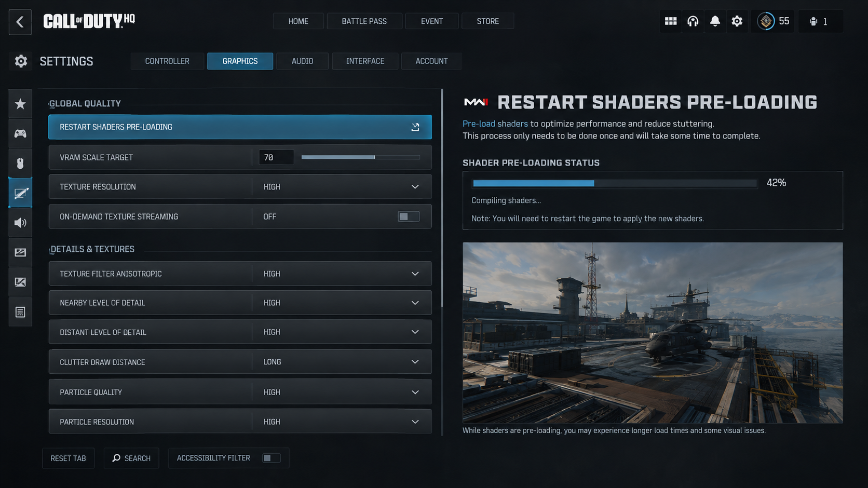Adjust the VRAM Scale Target slider

360,157
